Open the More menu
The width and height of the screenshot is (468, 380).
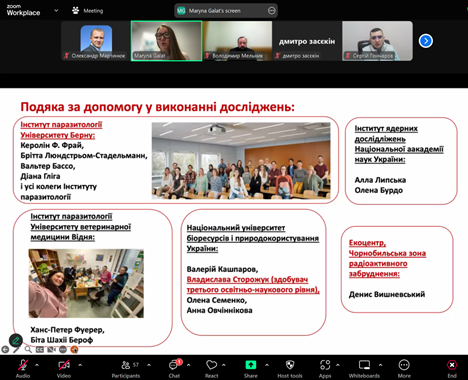point(404,369)
